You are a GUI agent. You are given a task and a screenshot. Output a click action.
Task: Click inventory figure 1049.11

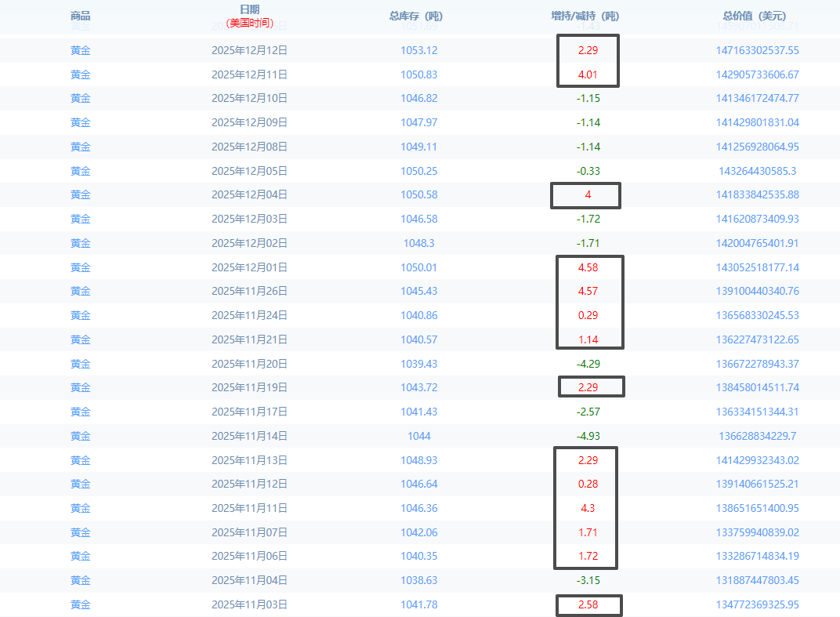point(418,147)
